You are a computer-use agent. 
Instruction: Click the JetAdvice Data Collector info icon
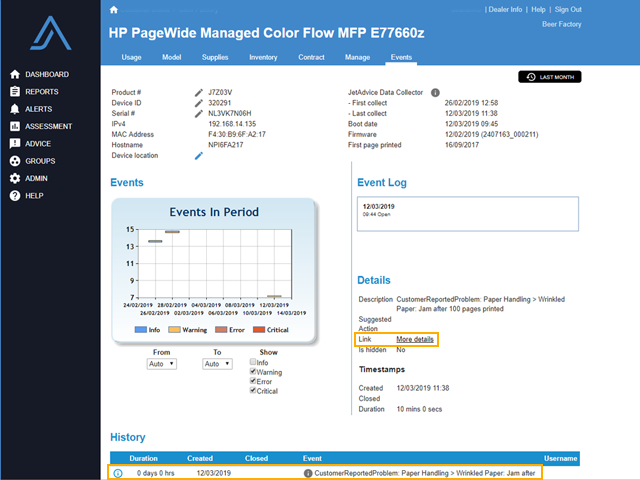tap(435, 92)
